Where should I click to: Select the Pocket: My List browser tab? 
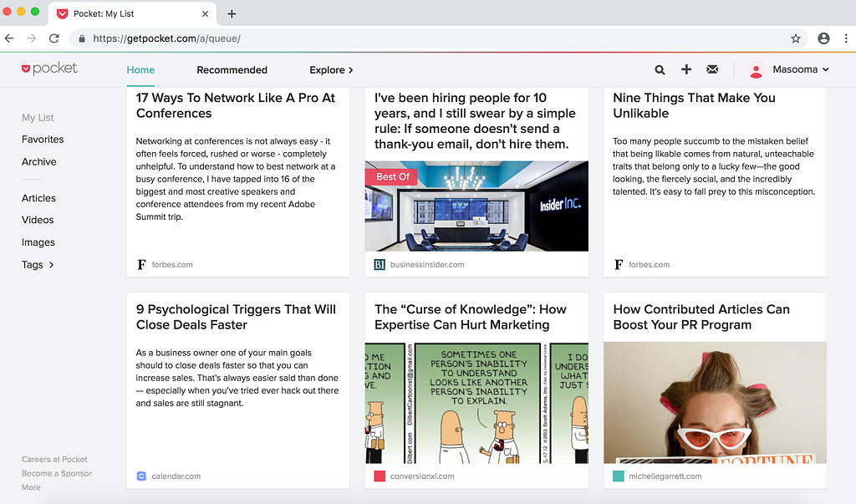(x=133, y=13)
